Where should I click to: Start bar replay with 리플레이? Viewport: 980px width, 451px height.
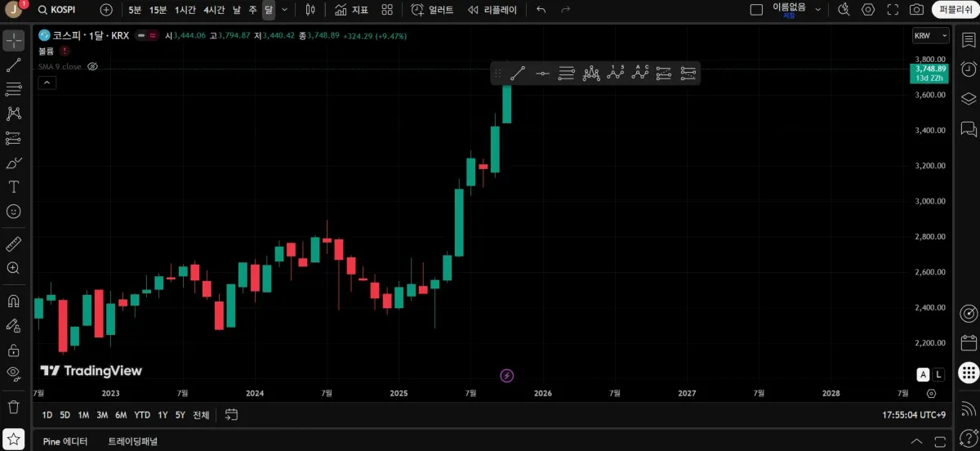coord(491,10)
